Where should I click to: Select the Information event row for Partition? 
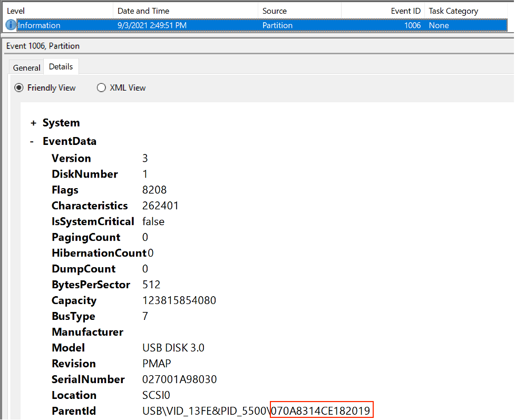(x=211, y=25)
